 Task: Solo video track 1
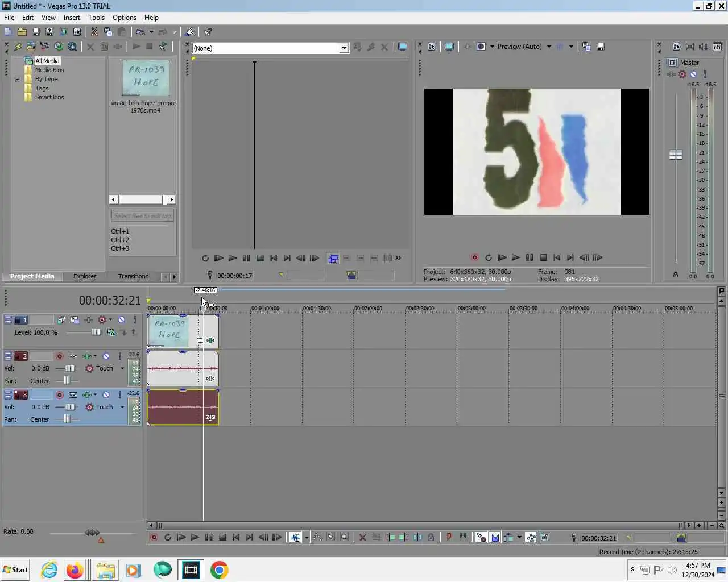tap(135, 320)
